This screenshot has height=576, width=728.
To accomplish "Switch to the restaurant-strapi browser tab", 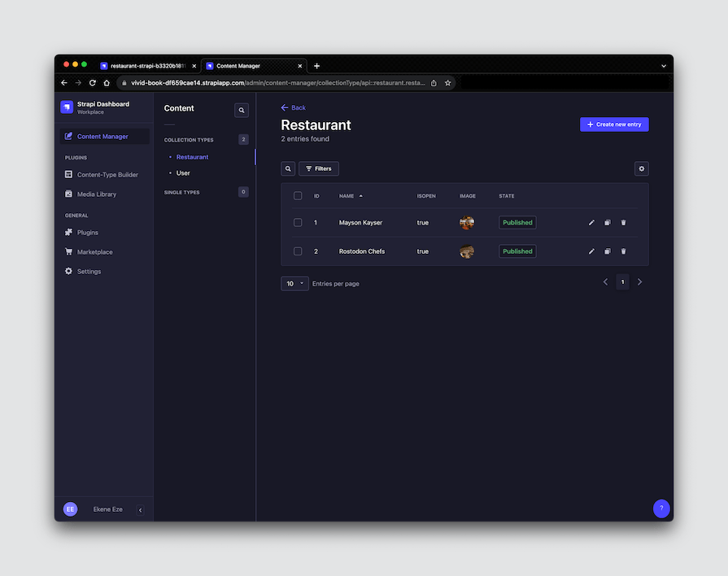I will [145, 66].
